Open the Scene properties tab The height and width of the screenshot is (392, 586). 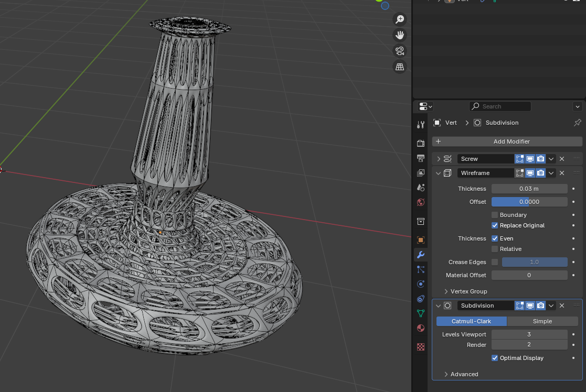tap(421, 188)
